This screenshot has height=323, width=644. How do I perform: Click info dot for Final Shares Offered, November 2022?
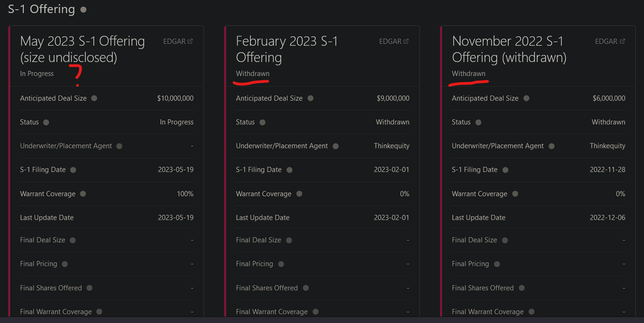pyautogui.click(x=521, y=288)
